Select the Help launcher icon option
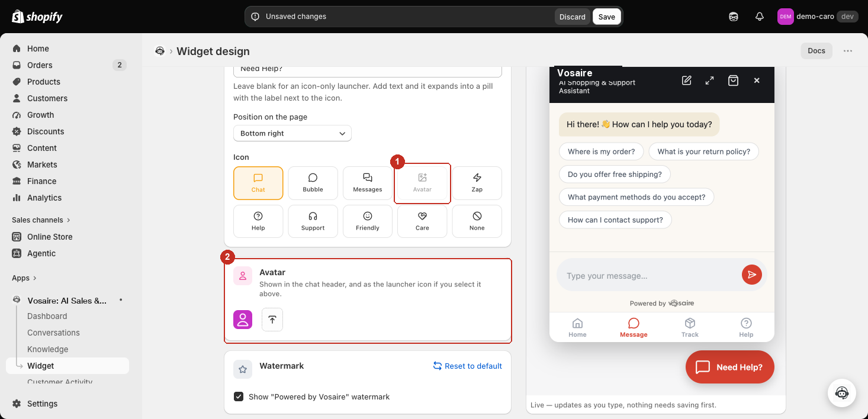 (258, 221)
